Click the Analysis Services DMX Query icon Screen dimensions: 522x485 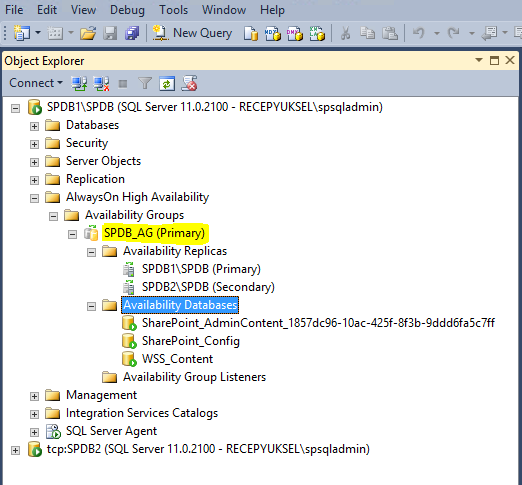coord(295,33)
